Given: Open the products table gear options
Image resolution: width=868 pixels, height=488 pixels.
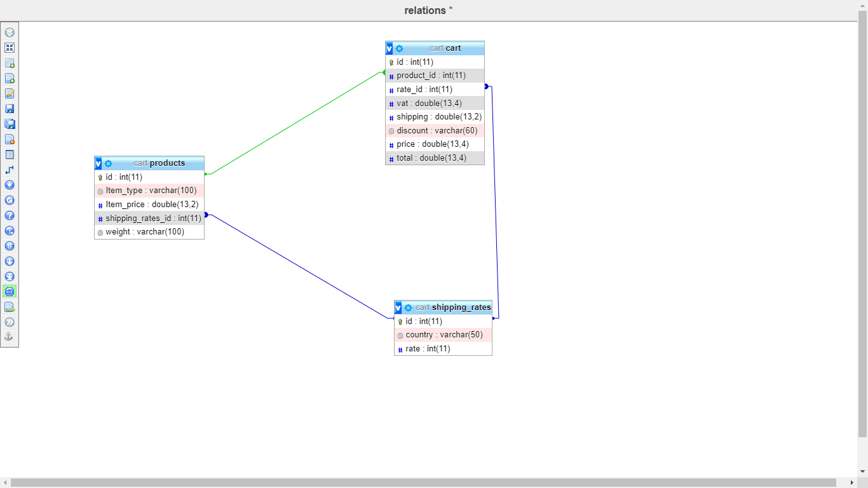Looking at the screenshot, I should (109, 163).
